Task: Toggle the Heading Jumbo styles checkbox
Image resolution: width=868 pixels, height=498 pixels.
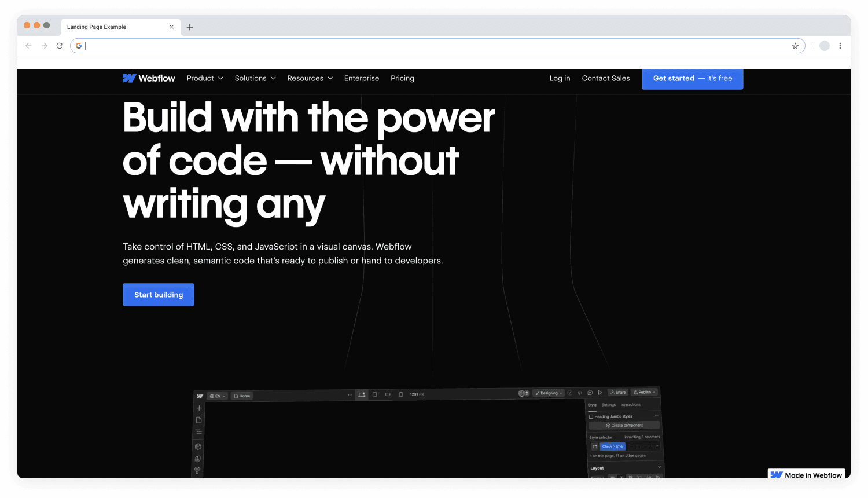Action: (591, 416)
